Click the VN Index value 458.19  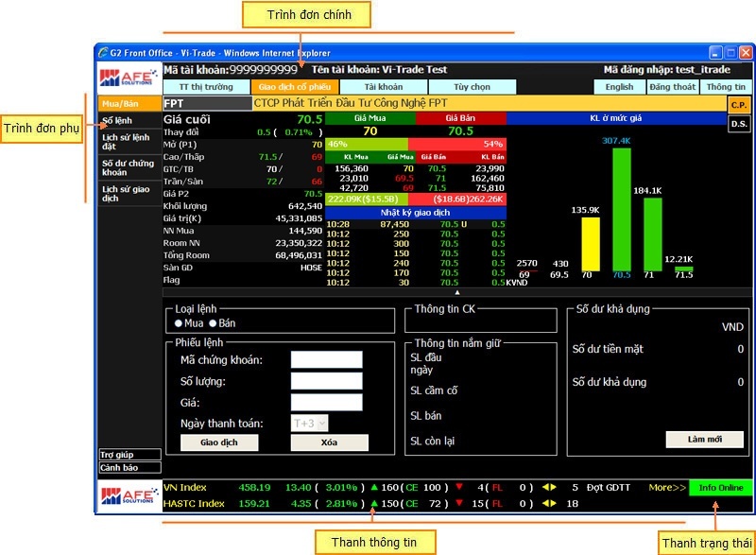(254, 488)
